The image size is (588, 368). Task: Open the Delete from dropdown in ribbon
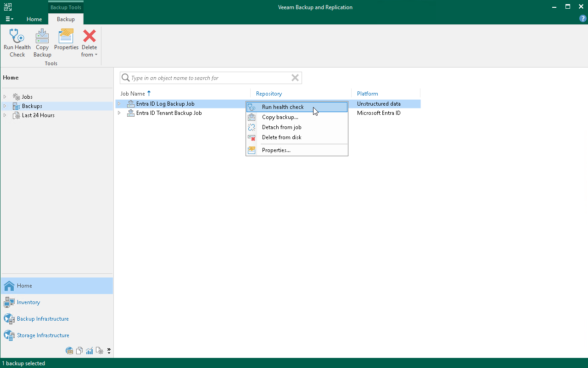[x=90, y=43]
